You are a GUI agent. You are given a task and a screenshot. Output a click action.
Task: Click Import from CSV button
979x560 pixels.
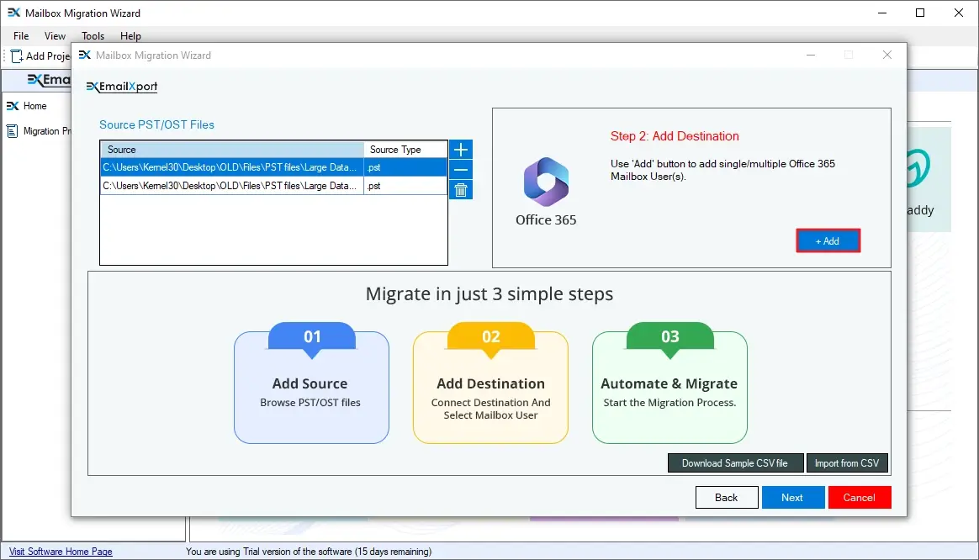tap(847, 463)
